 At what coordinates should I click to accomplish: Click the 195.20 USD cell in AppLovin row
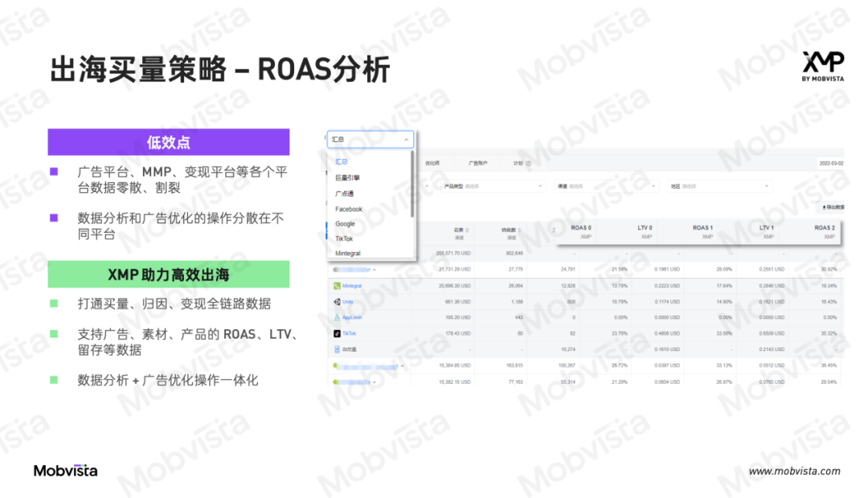(458, 317)
